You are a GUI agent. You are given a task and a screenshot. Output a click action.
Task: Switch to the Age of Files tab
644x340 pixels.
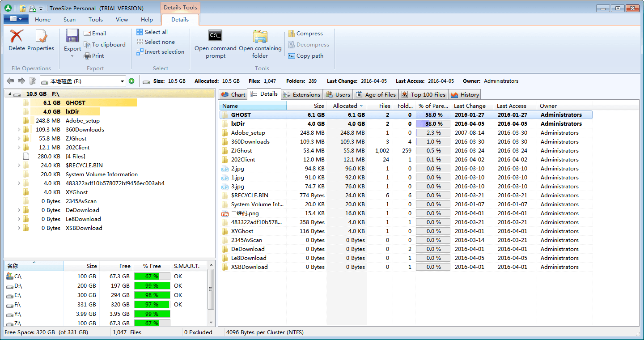click(x=376, y=94)
